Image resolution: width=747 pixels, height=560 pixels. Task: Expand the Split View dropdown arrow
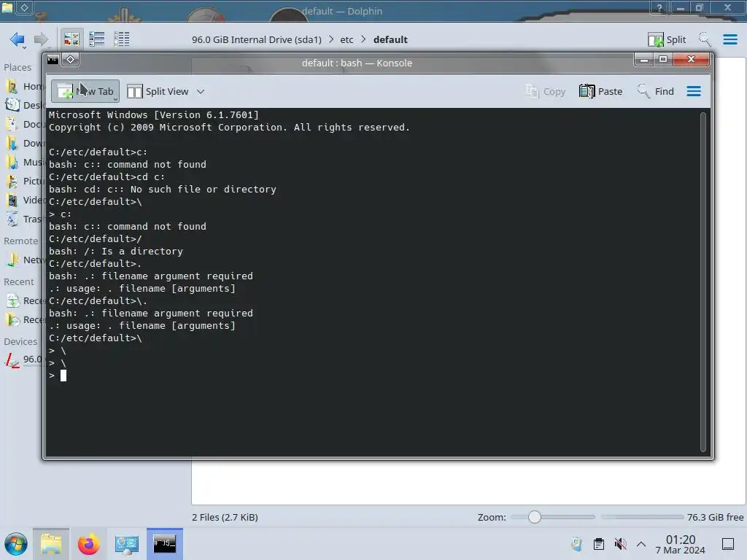click(x=201, y=91)
